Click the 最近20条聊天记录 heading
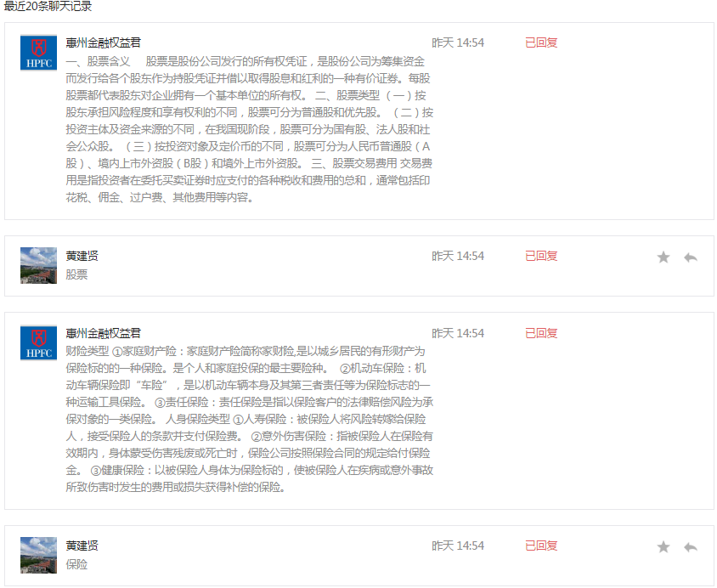The image size is (717, 588). click(x=48, y=7)
